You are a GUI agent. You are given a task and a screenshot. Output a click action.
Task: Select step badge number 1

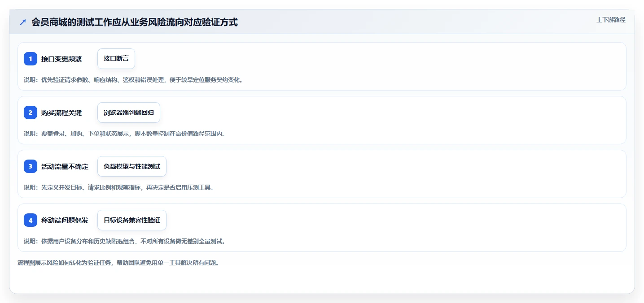click(31, 59)
